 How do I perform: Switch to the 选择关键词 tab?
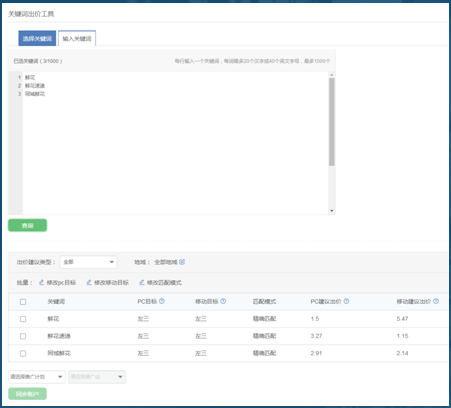37,38
